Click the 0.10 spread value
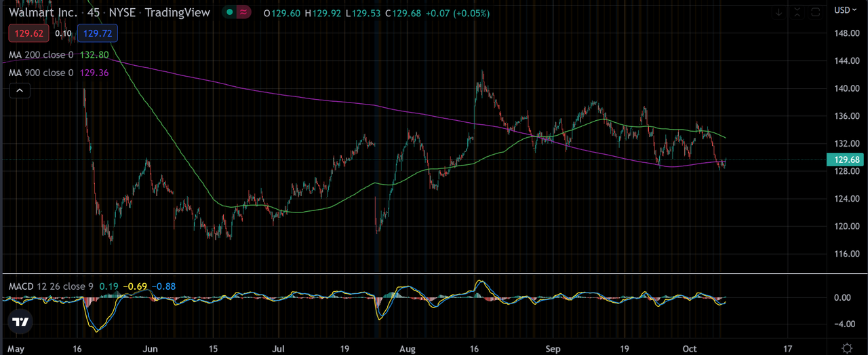The width and height of the screenshot is (868, 355). pos(64,33)
